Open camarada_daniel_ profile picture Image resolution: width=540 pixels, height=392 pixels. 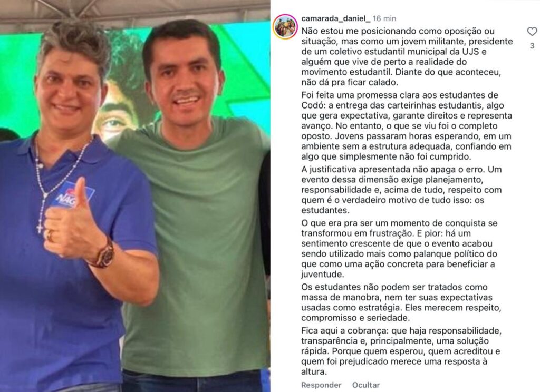coord(285,26)
